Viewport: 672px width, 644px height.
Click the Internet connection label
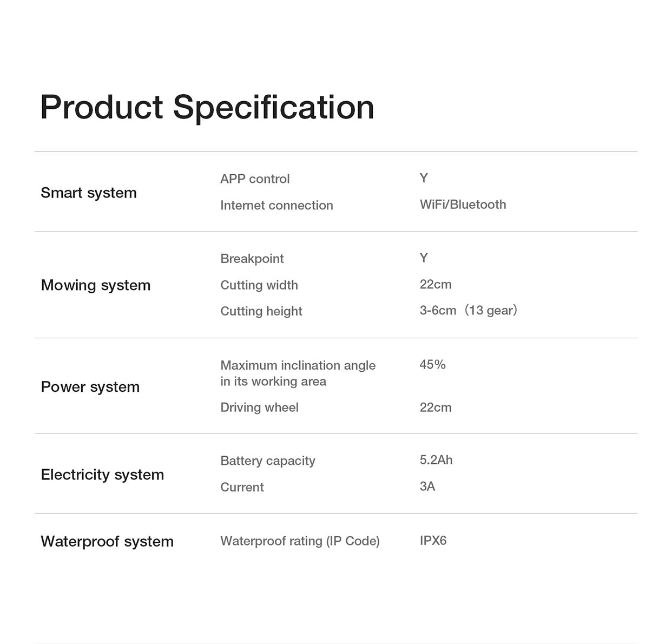(x=276, y=205)
